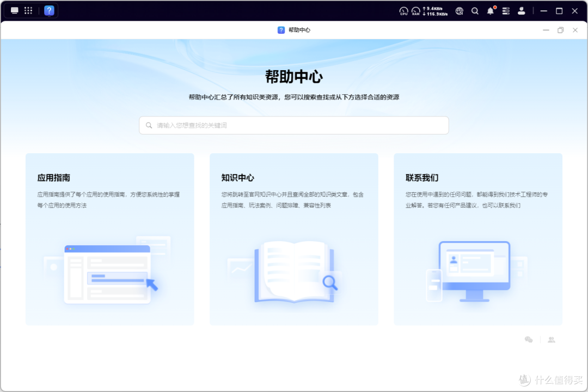Screen dimensions: 588x392
Task: Open the task manager list icon
Action: (x=506, y=11)
